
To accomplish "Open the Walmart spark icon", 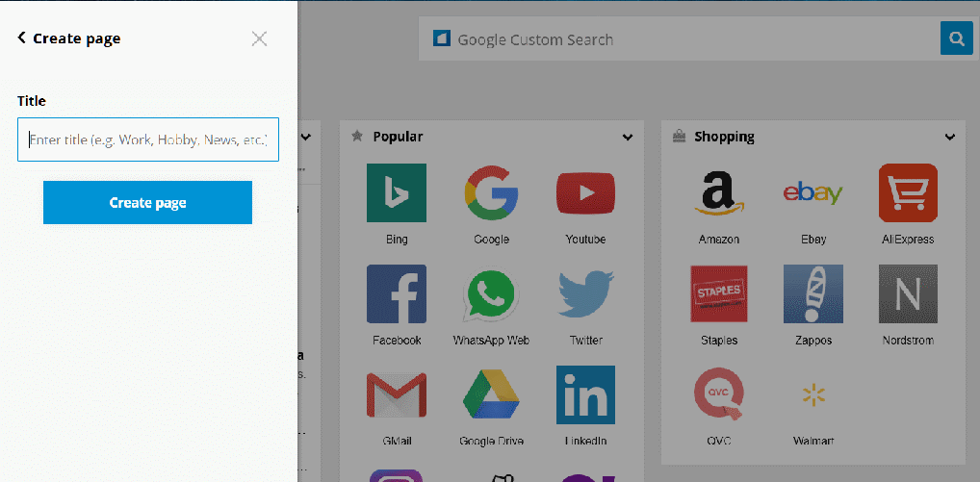I will [813, 394].
